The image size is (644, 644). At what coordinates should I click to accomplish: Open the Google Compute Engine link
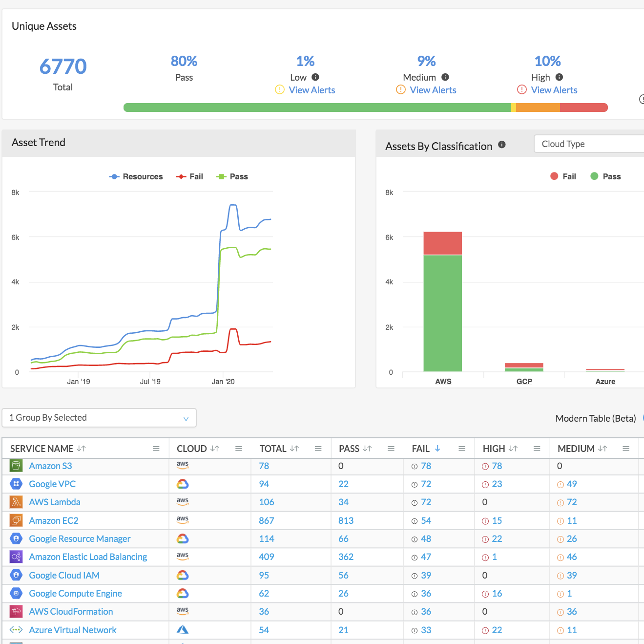click(x=75, y=593)
